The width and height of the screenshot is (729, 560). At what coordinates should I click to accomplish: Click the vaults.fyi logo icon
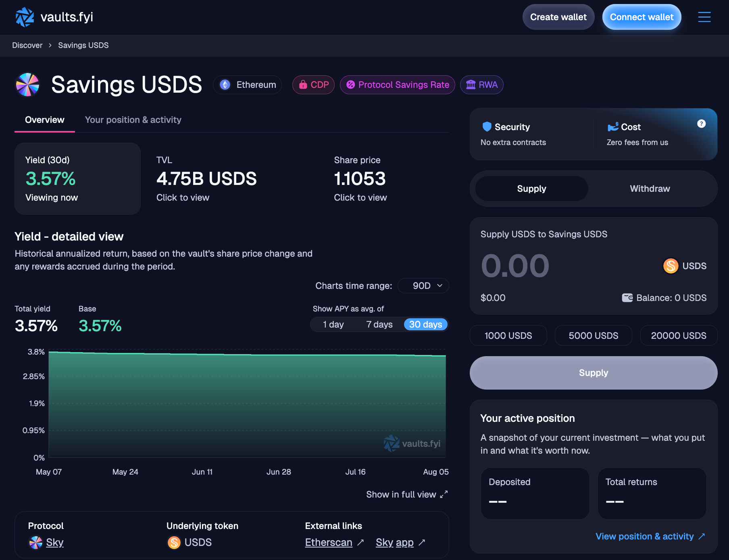25,17
